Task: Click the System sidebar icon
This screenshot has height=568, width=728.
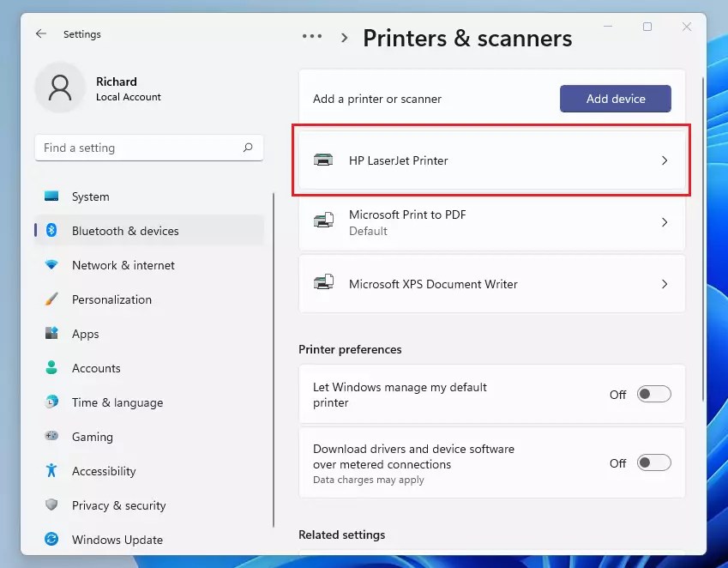Action: point(51,196)
